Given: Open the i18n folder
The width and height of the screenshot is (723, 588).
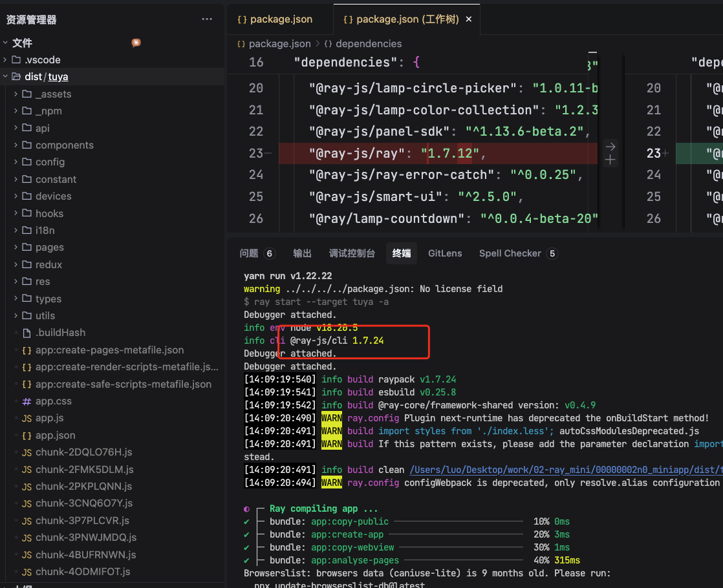Looking at the screenshot, I should pyautogui.click(x=45, y=231).
